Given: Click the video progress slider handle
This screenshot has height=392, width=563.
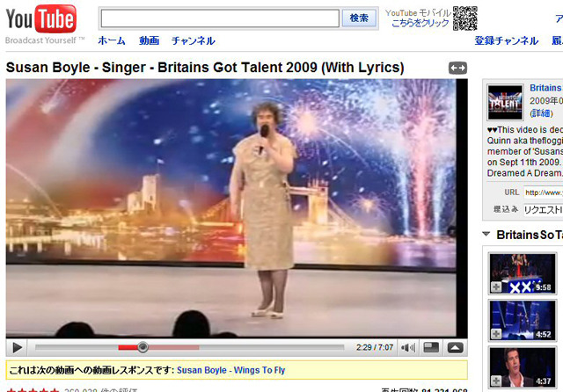Looking at the screenshot, I should coord(143,347).
